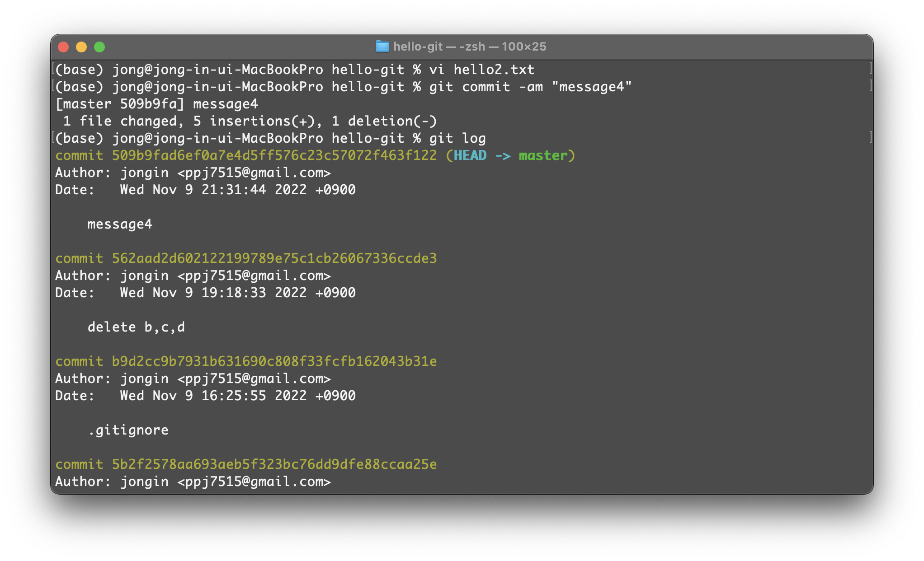Click the '.gitignore' commit message
The image size is (924, 561).
[x=128, y=430]
